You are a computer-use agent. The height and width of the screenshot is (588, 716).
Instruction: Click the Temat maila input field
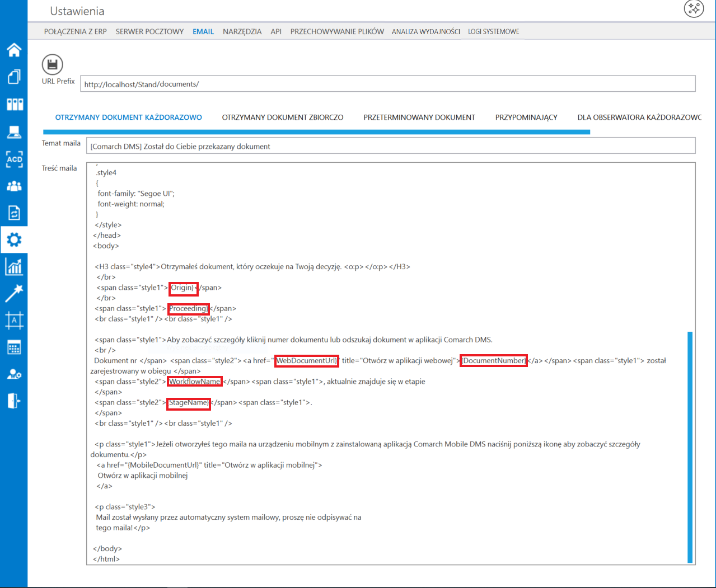click(391, 146)
